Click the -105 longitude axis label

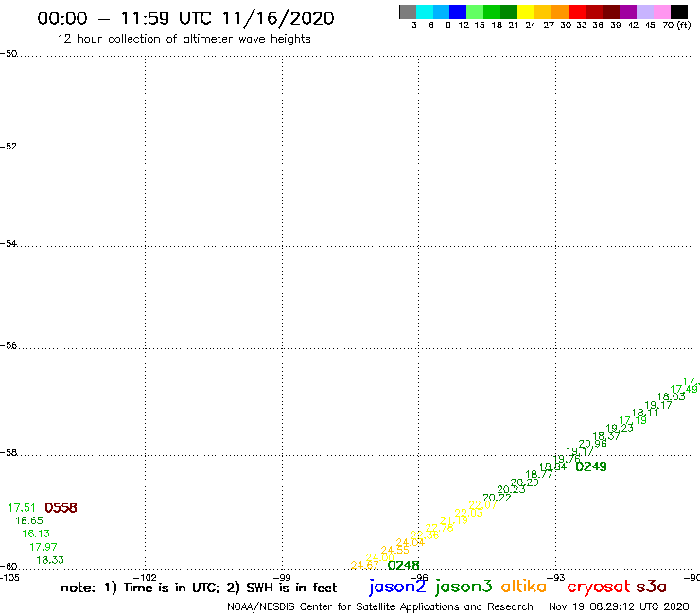[9, 578]
